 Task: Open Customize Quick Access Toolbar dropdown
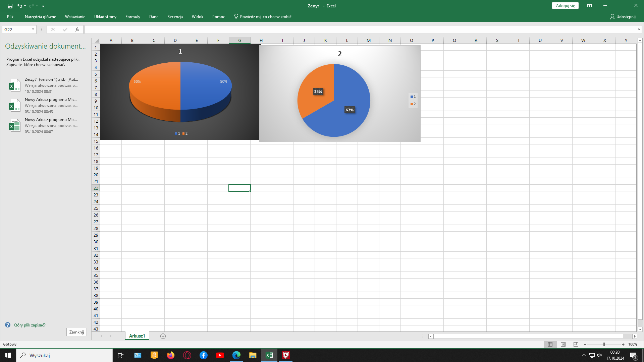coord(43,6)
